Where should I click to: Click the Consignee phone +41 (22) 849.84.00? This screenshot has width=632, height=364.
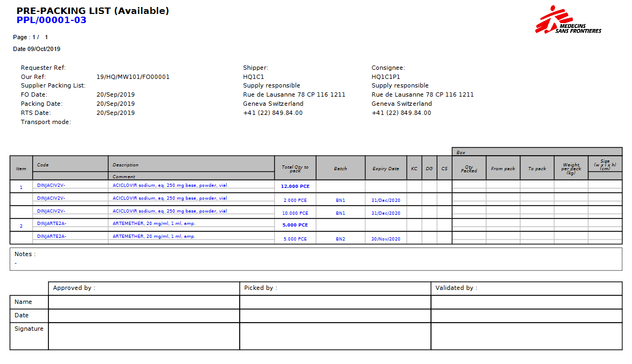[x=401, y=113]
